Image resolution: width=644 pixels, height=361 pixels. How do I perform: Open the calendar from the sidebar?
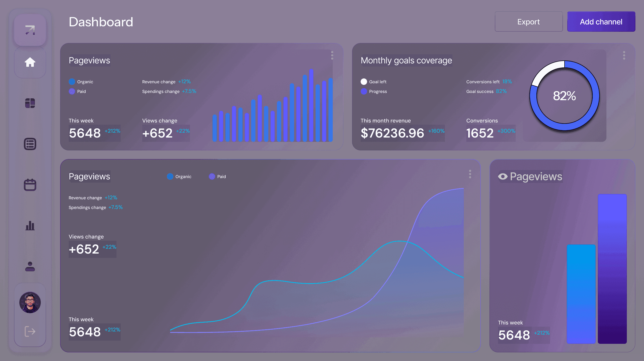point(30,184)
